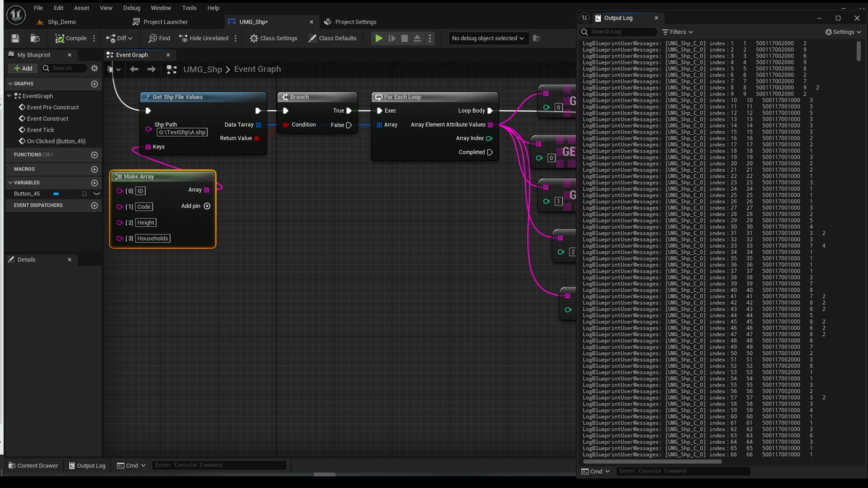Viewport: 868px width, 488px height.
Task: Open the debug object selector dropdown
Action: pos(488,39)
